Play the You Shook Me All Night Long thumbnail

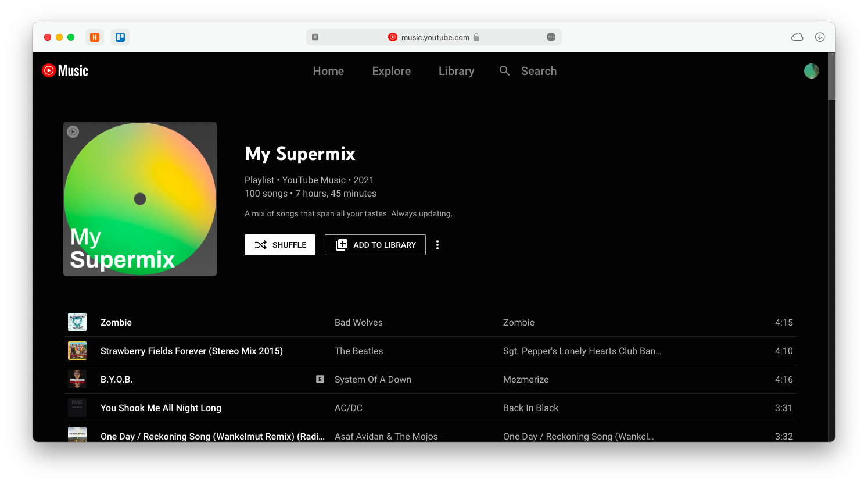77,408
